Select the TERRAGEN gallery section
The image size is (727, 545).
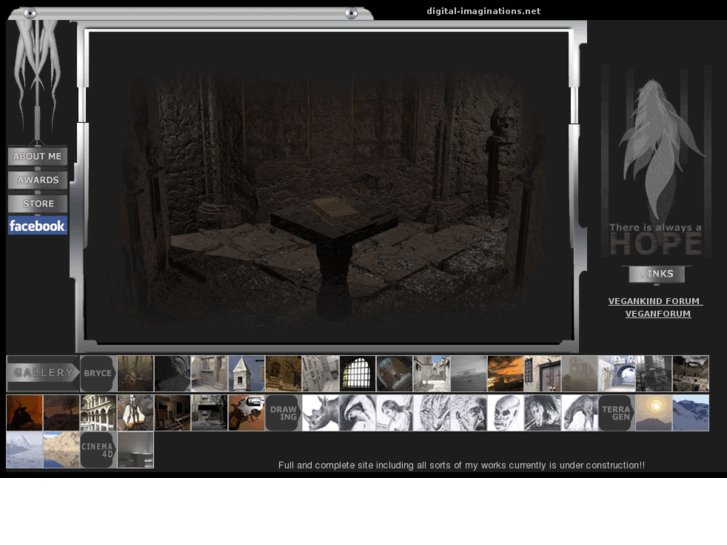[616, 413]
